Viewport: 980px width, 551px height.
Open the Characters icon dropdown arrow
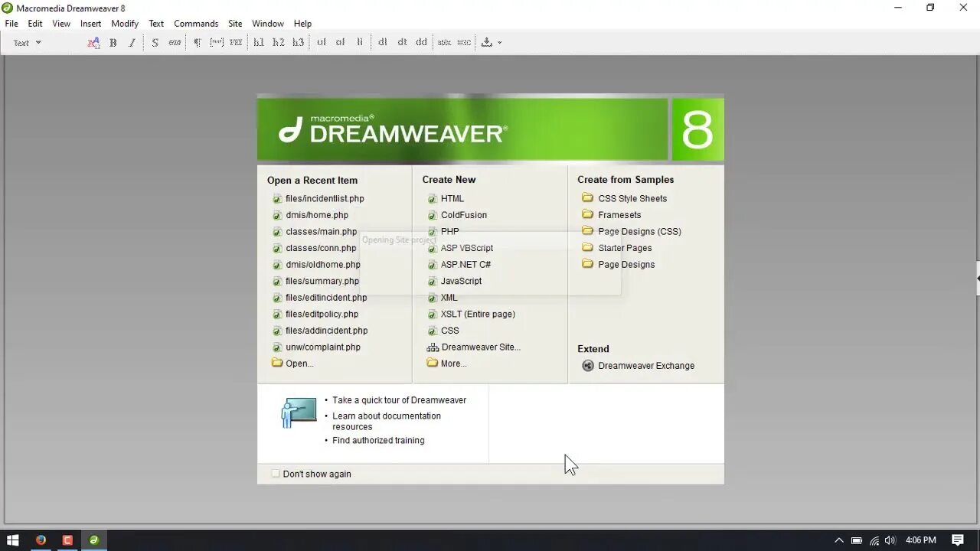click(x=500, y=43)
